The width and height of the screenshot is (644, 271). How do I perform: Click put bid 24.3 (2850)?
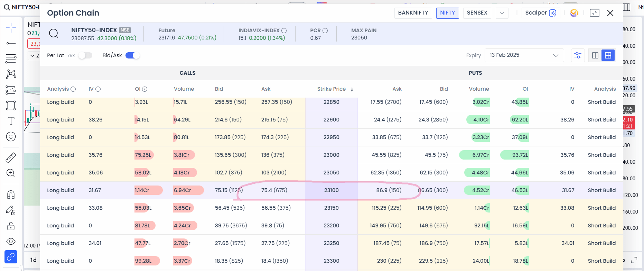(x=433, y=120)
